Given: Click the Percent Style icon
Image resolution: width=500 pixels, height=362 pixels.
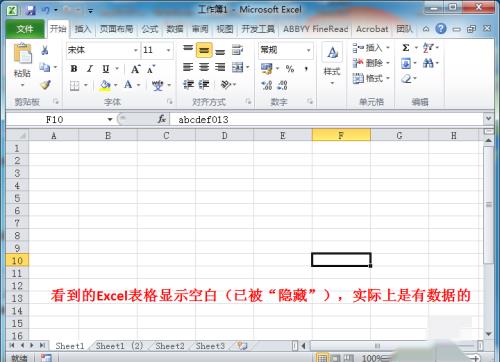Looking at the screenshot, I should [290, 69].
